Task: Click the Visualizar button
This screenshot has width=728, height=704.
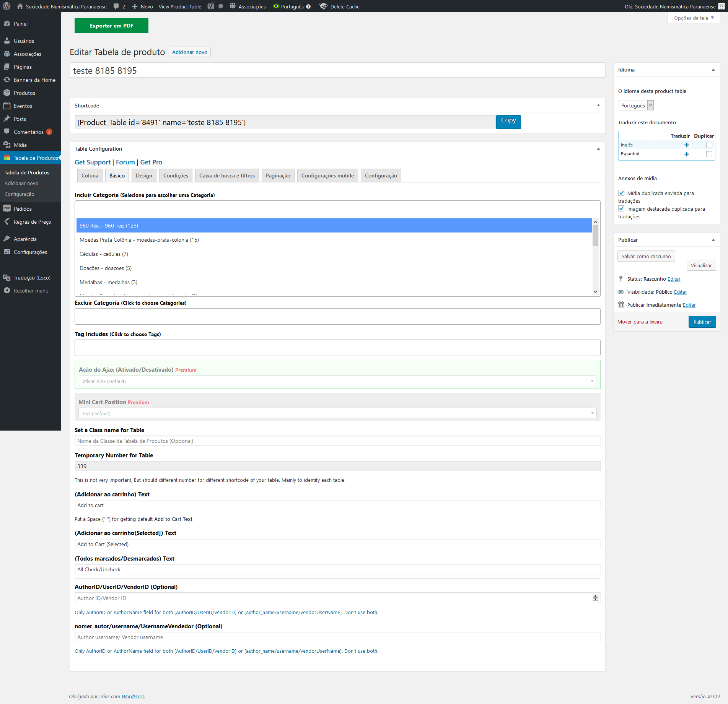Action: pos(701,265)
